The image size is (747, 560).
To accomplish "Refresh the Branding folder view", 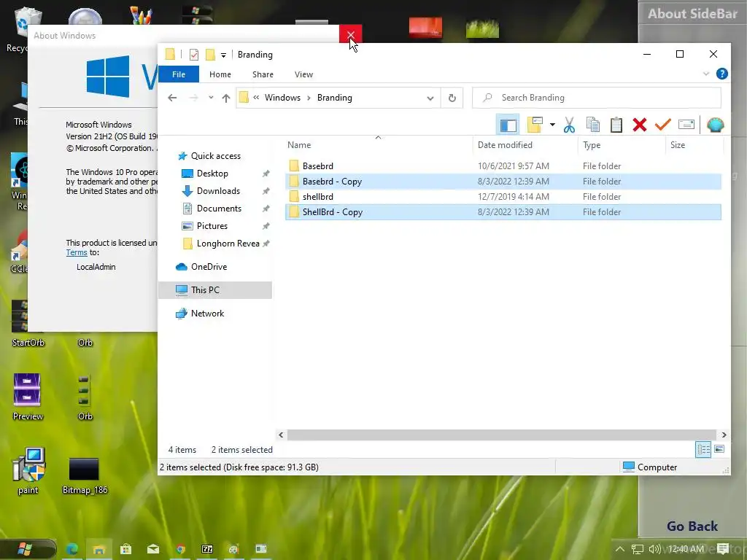I will (x=452, y=98).
